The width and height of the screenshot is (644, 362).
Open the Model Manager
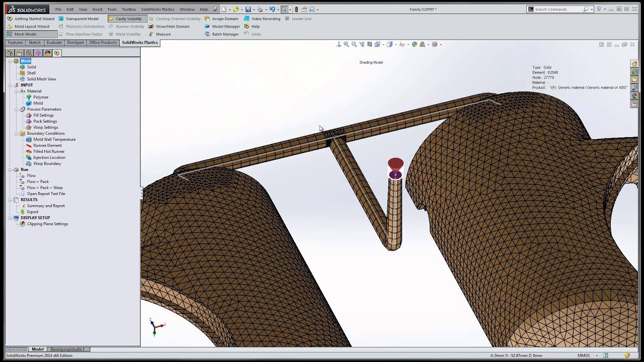[222, 26]
